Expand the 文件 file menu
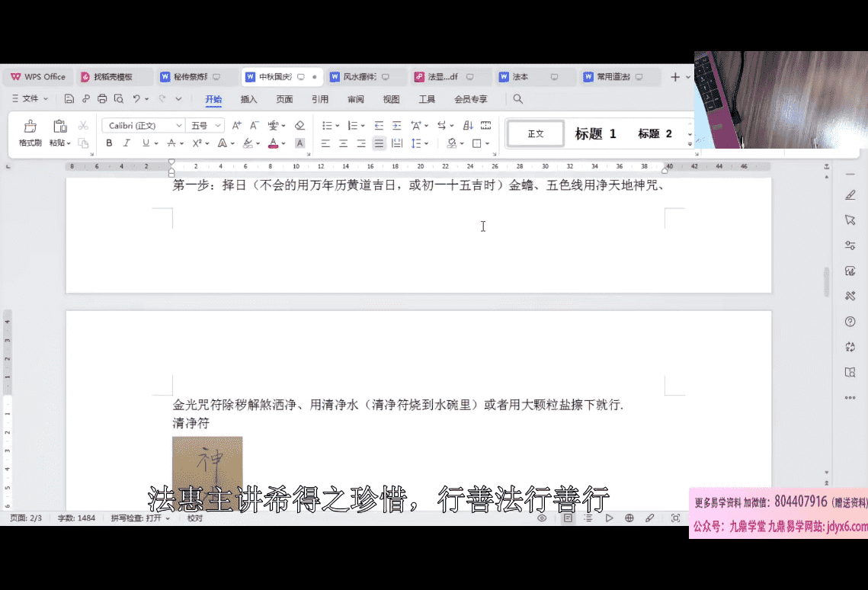This screenshot has height=590, width=868. (x=30, y=99)
